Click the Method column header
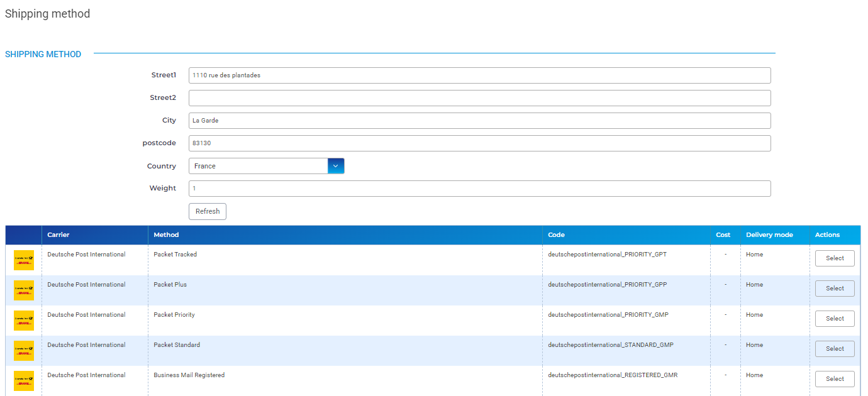This screenshot has width=868, height=396. (x=166, y=235)
